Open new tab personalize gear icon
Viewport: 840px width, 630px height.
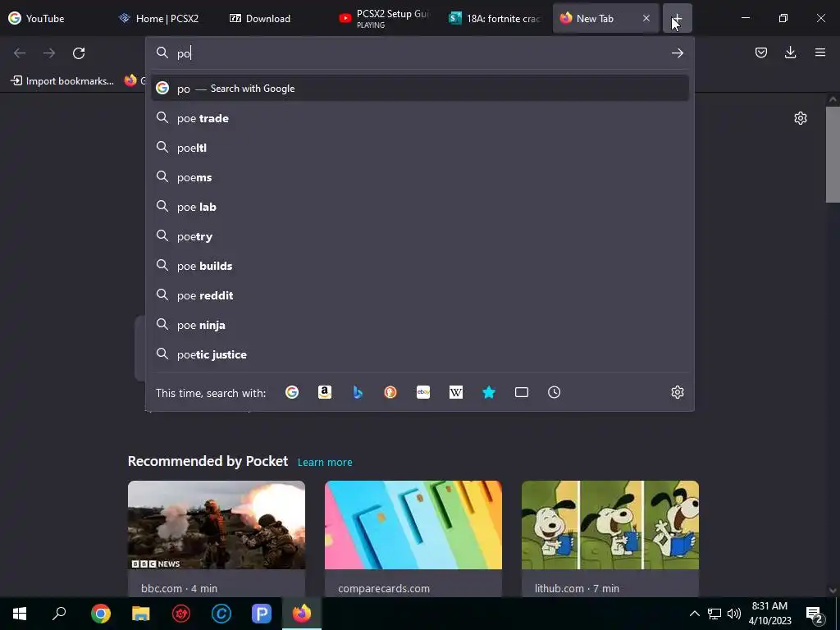[x=801, y=118]
